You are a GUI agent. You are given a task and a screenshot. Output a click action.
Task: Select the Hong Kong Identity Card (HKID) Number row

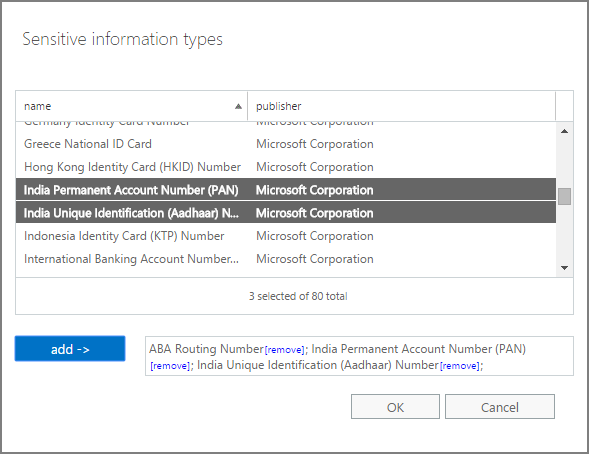click(x=286, y=167)
